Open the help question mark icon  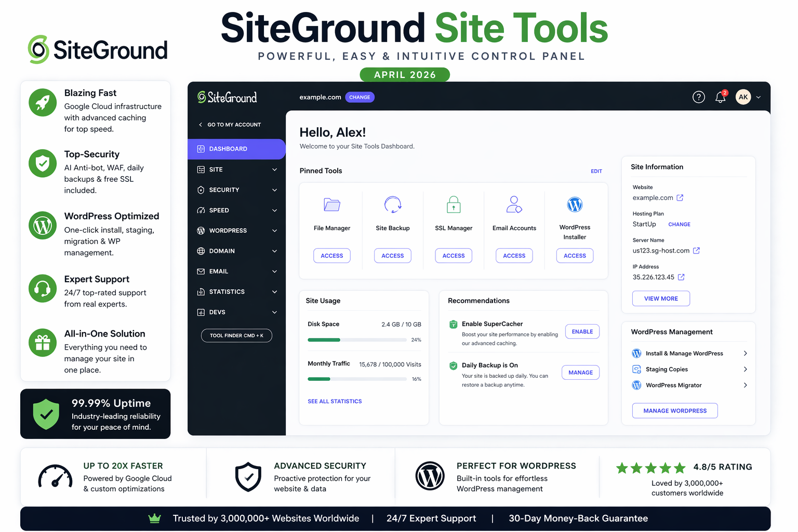point(698,97)
